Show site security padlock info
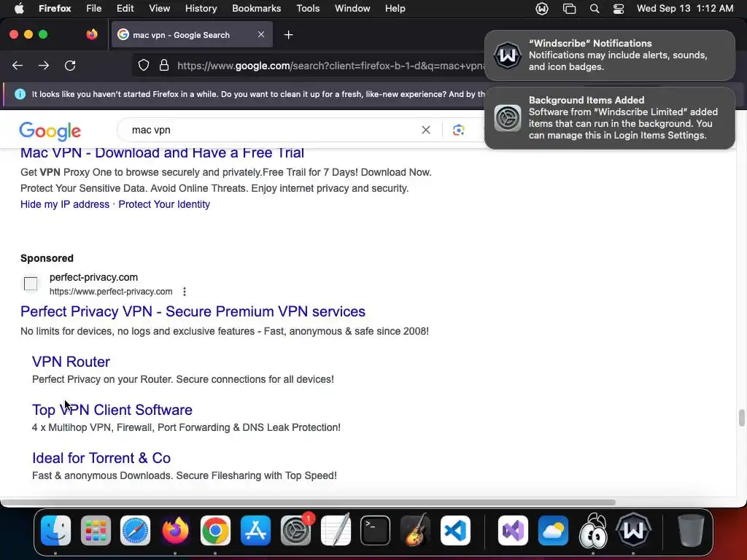This screenshot has height=560, width=747. (164, 65)
